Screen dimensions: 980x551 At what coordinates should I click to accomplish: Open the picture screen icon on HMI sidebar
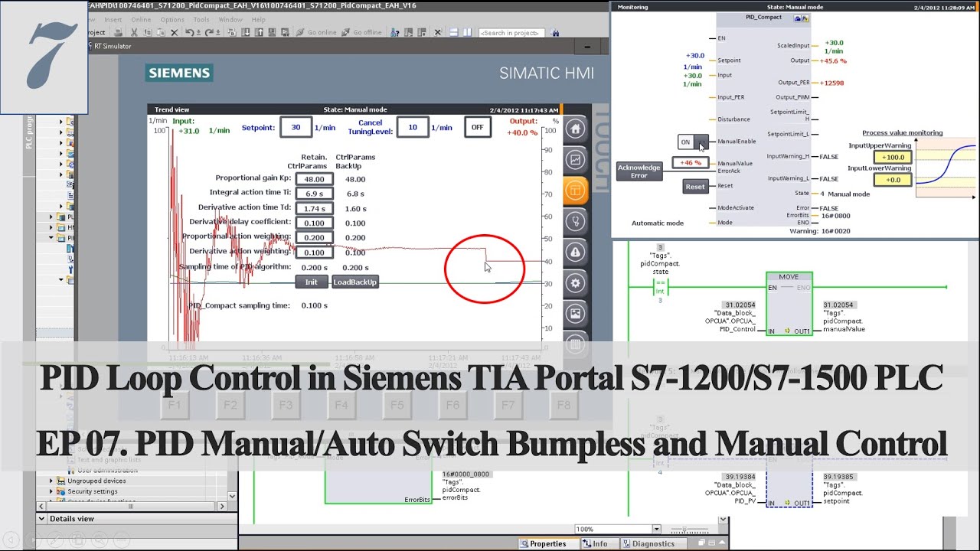pos(576,314)
